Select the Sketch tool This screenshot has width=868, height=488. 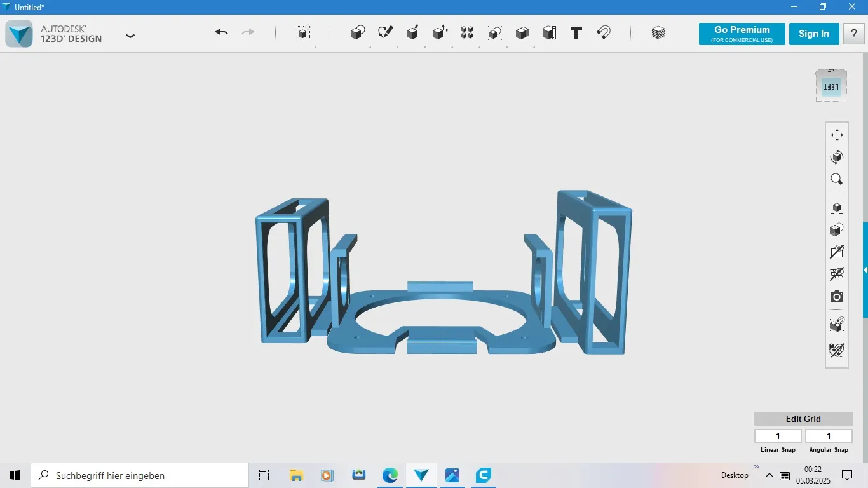385,33
